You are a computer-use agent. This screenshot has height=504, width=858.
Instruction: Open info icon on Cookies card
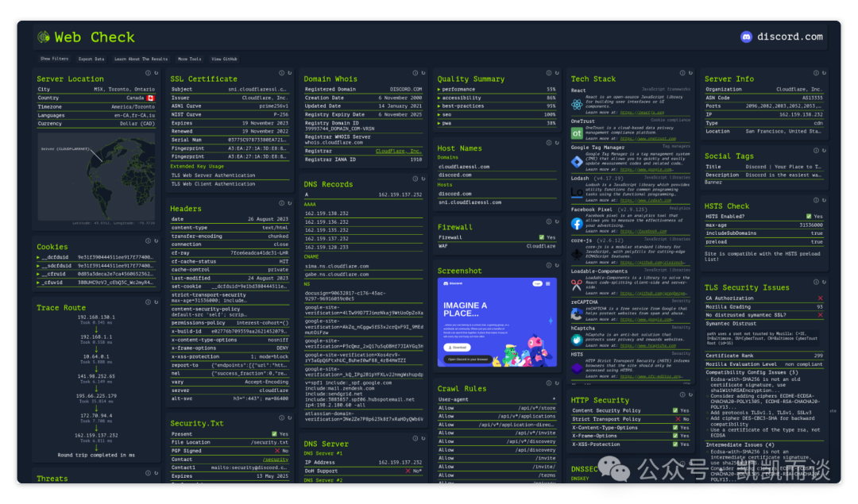[x=148, y=240]
